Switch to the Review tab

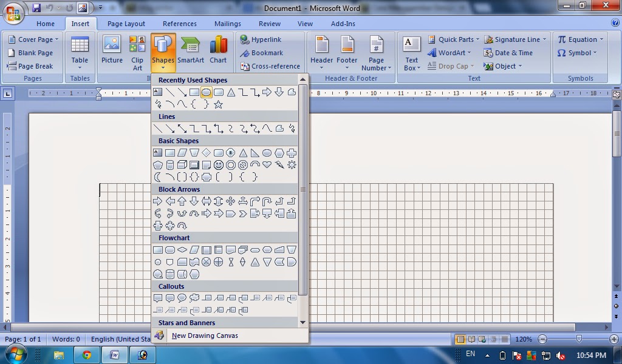270,24
